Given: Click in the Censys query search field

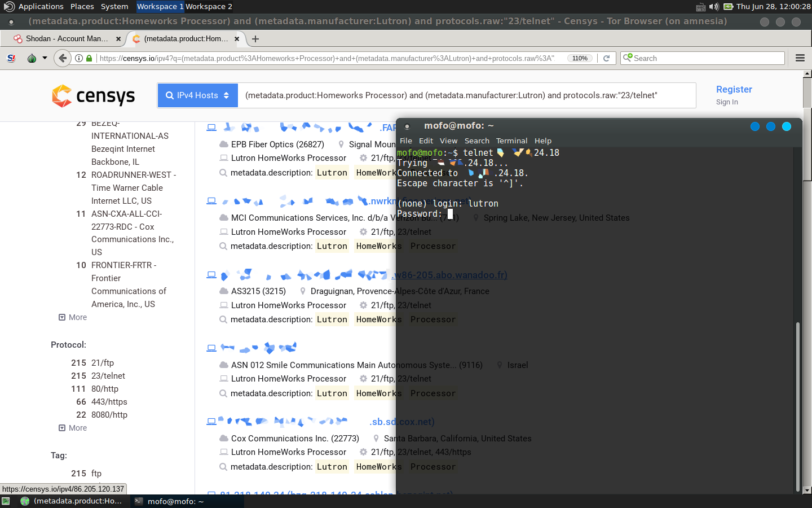Looking at the screenshot, I should tap(466, 95).
